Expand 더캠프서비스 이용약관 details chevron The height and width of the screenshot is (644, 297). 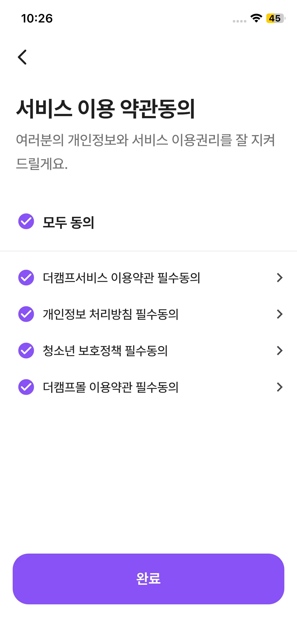[x=280, y=278]
